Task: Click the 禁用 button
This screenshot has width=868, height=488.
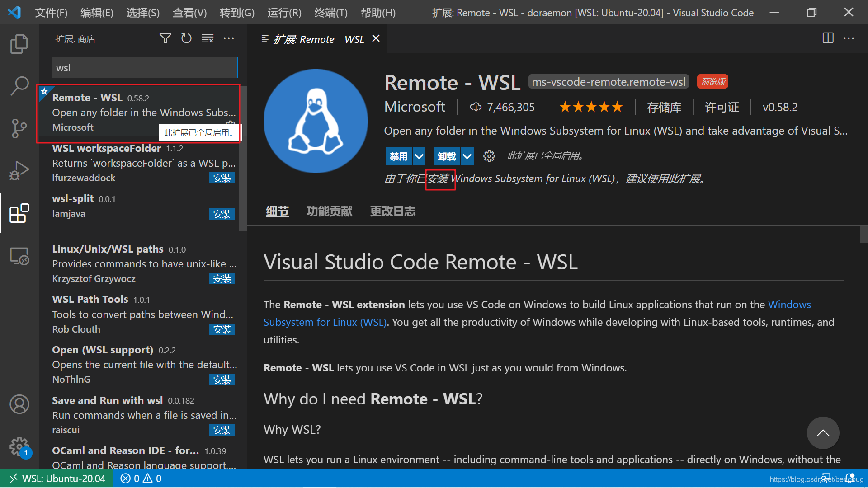Action: 399,156
